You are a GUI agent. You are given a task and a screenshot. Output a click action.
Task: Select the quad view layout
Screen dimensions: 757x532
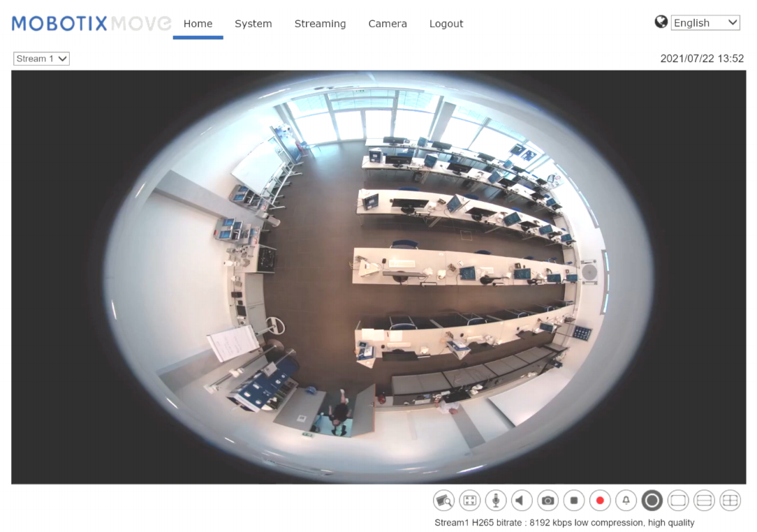[x=730, y=500]
